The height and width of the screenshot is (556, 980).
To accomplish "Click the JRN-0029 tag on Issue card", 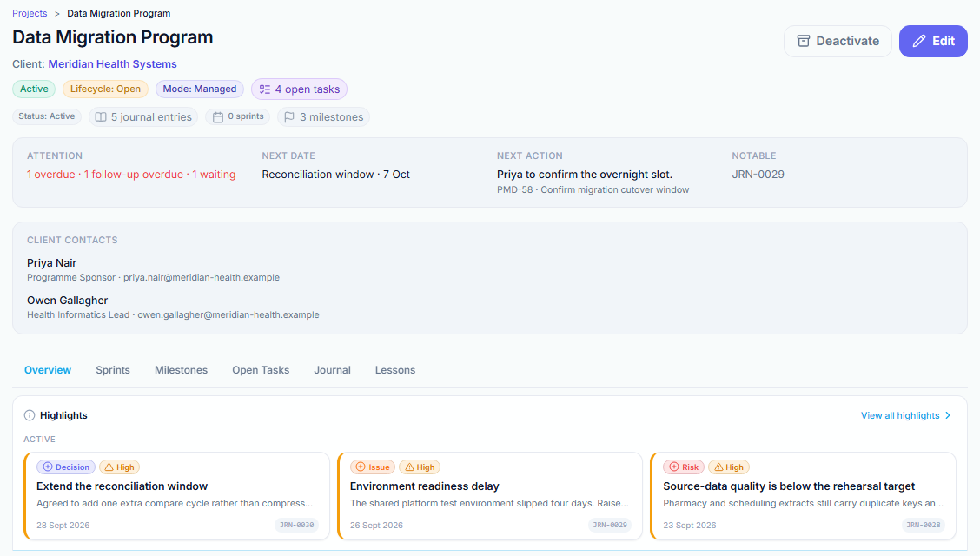I will (609, 526).
